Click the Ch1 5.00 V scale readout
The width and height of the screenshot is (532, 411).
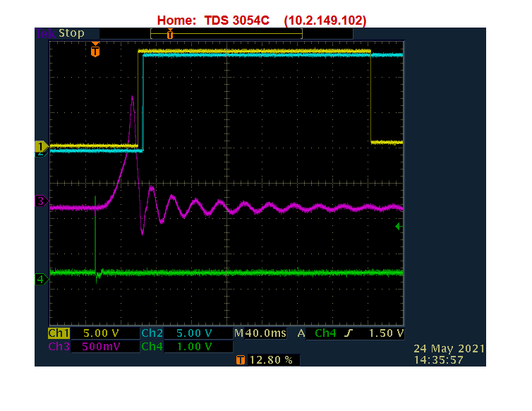(x=101, y=333)
